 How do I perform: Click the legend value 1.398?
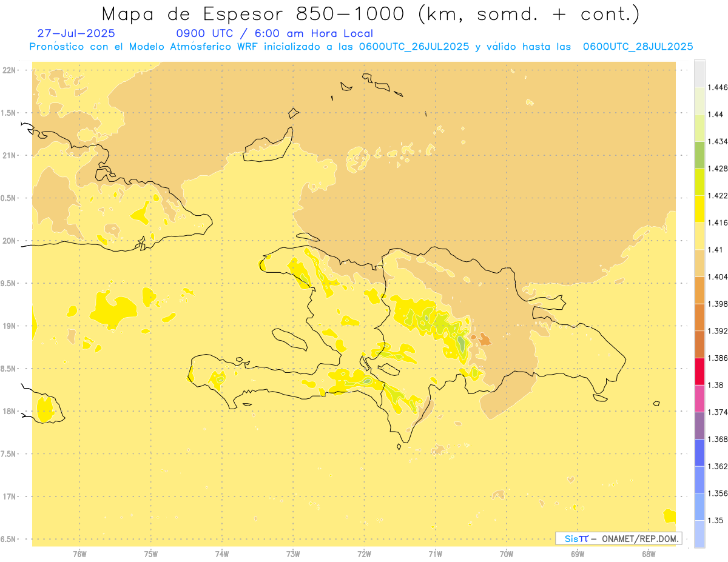coord(718,304)
